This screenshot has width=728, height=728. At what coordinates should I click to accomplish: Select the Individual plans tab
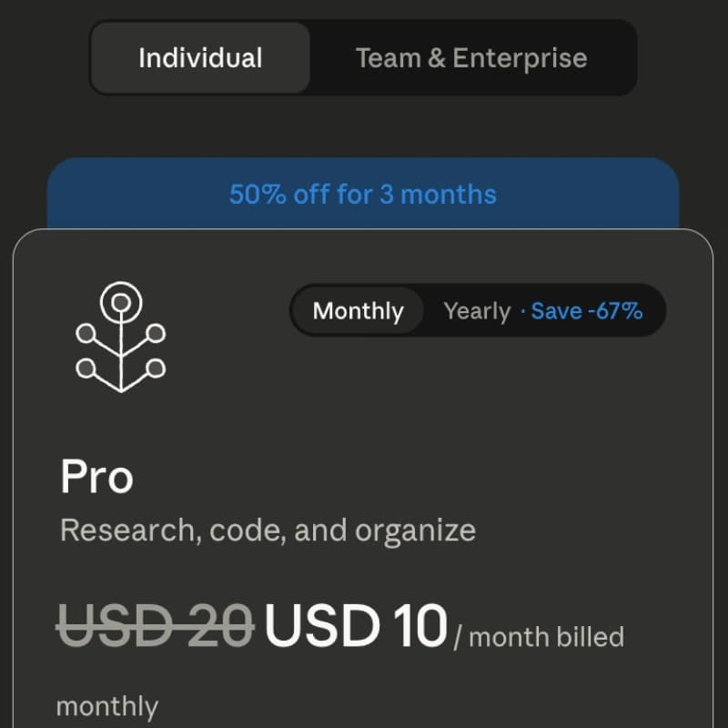pyautogui.click(x=200, y=57)
